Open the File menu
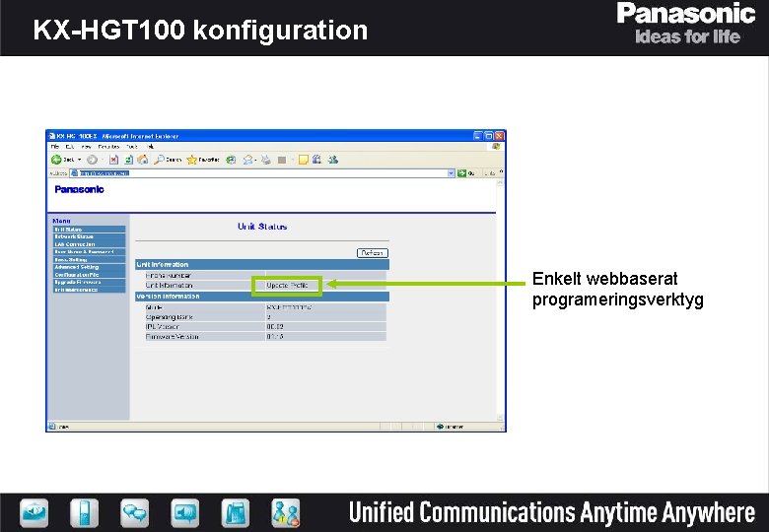This screenshot has width=769, height=532. (x=55, y=147)
